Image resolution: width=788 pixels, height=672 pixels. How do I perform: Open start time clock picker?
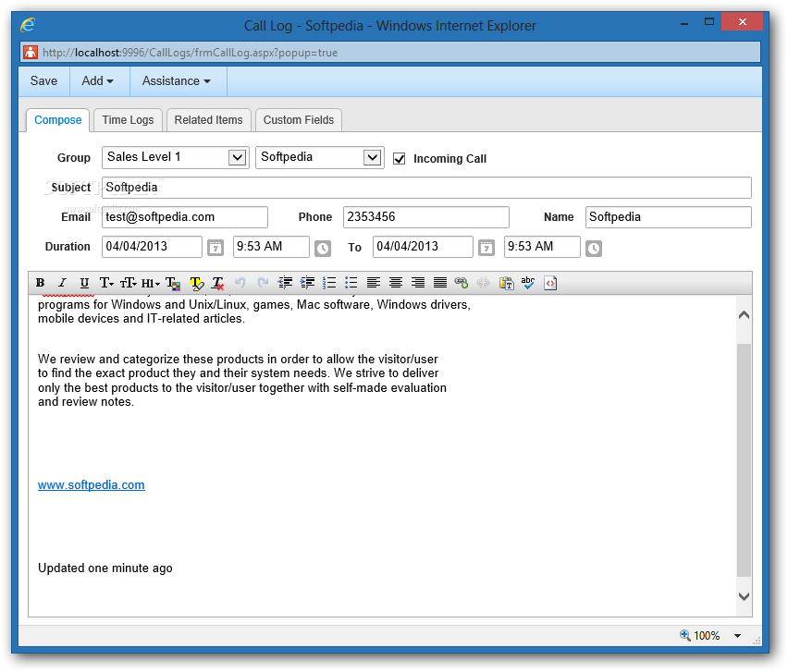click(x=323, y=248)
